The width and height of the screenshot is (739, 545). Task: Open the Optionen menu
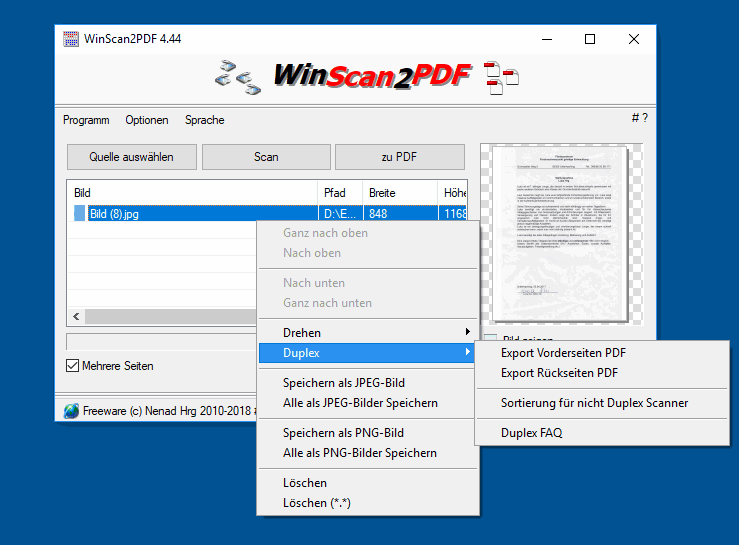(147, 120)
